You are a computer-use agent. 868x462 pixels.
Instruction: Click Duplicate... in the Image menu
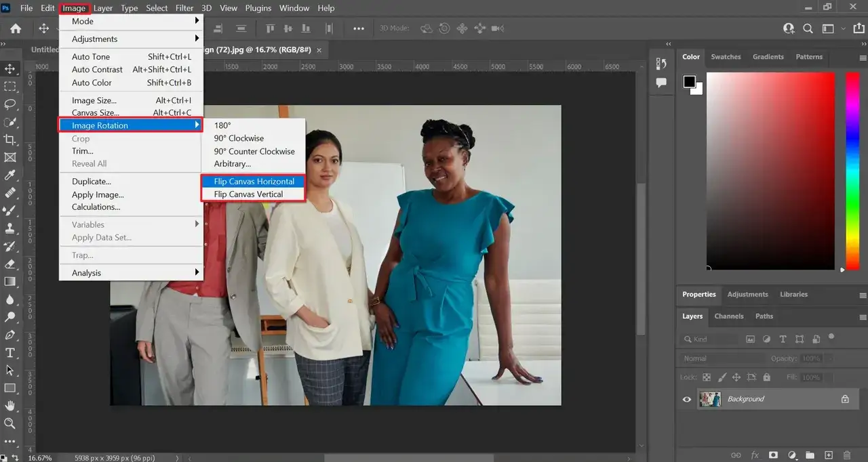point(92,182)
